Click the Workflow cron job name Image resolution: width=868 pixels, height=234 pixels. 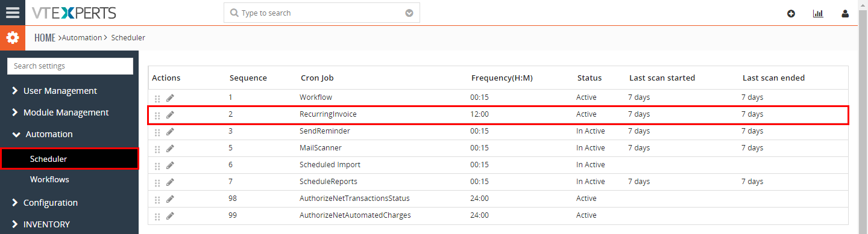[x=316, y=97]
